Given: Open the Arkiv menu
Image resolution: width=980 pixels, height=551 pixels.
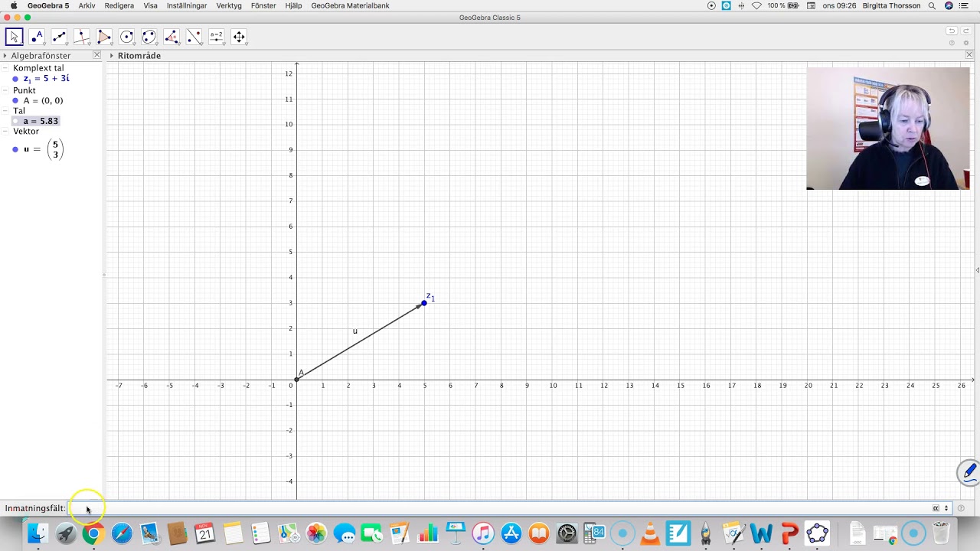Looking at the screenshot, I should (x=87, y=5).
